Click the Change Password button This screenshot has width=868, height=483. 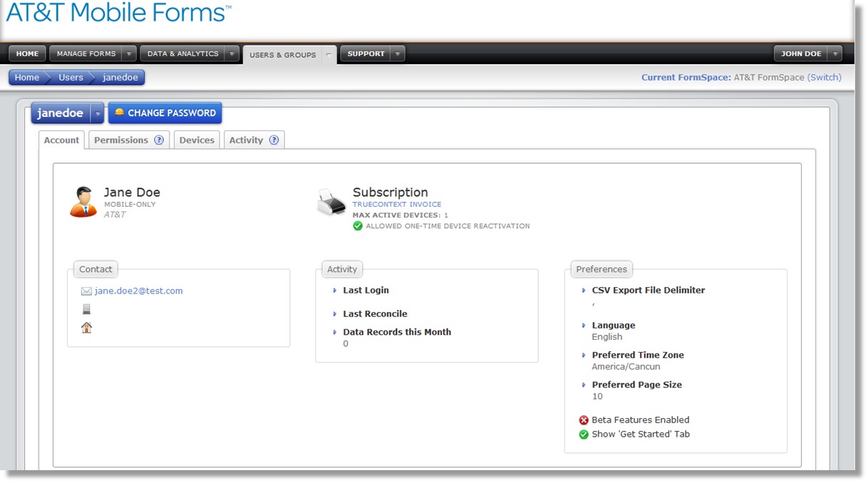(x=165, y=113)
